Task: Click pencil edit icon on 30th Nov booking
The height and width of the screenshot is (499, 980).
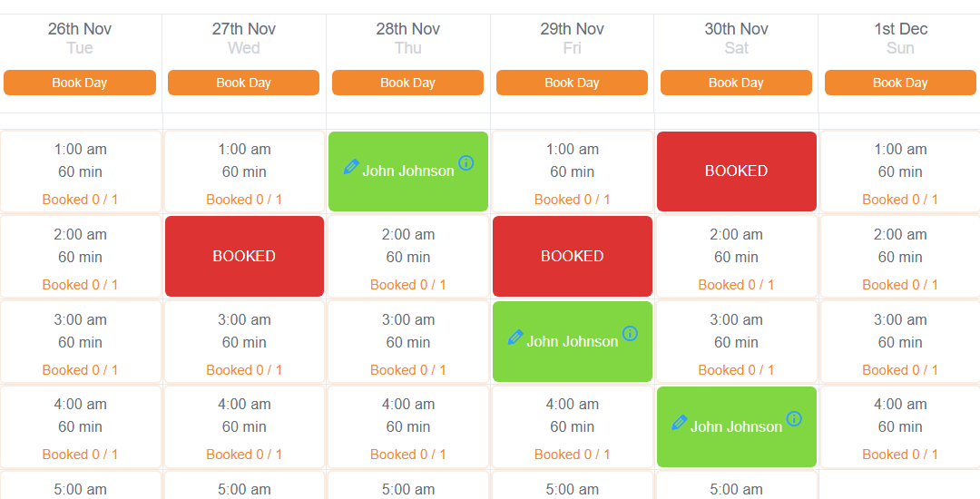Action: click(x=679, y=423)
